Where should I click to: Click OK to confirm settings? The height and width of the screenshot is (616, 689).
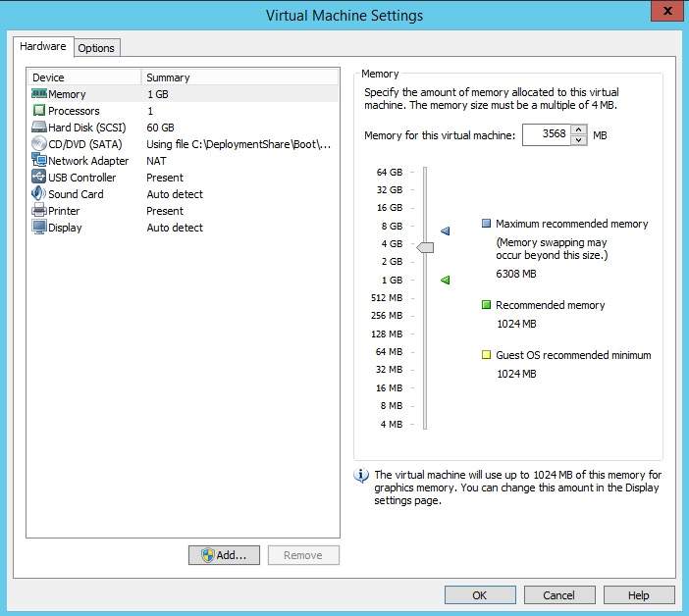(x=479, y=595)
